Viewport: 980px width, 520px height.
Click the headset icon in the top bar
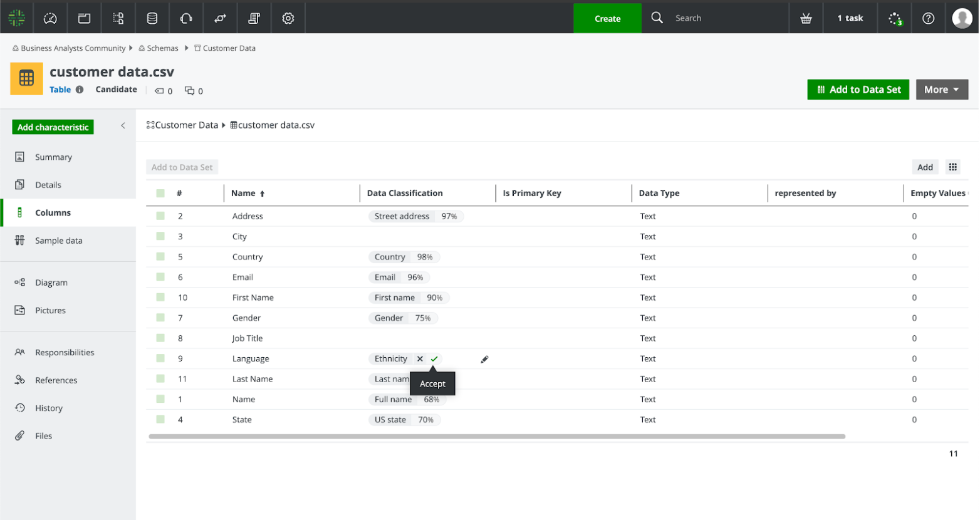coord(186,18)
